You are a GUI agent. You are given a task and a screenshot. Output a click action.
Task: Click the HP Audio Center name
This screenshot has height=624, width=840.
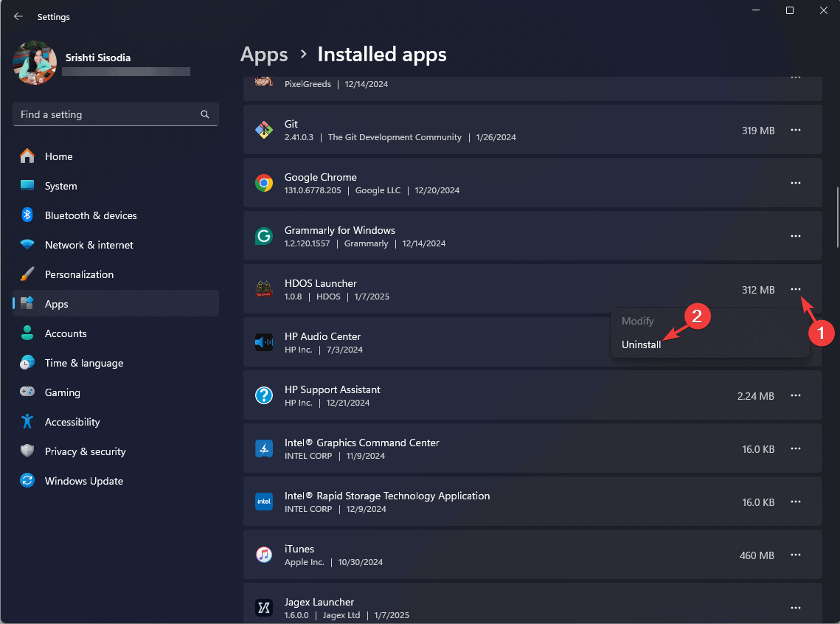tap(322, 336)
